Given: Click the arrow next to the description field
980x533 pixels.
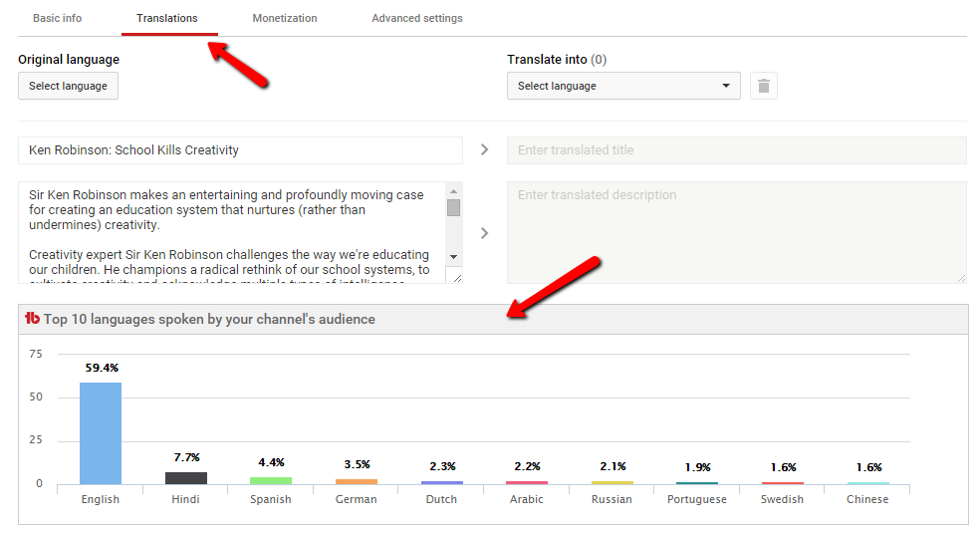Looking at the screenshot, I should pyautogui.click(x=485, y=233).
